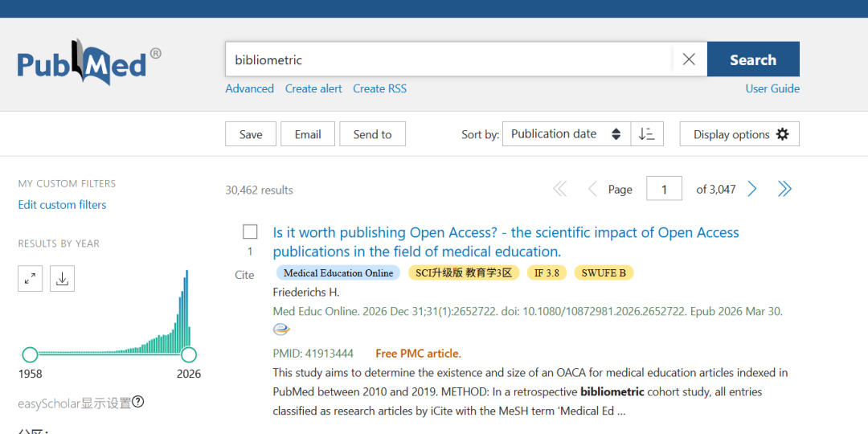This screenshot has height=434, width=868.
Task: Click Save button
Action: point(251,134)
